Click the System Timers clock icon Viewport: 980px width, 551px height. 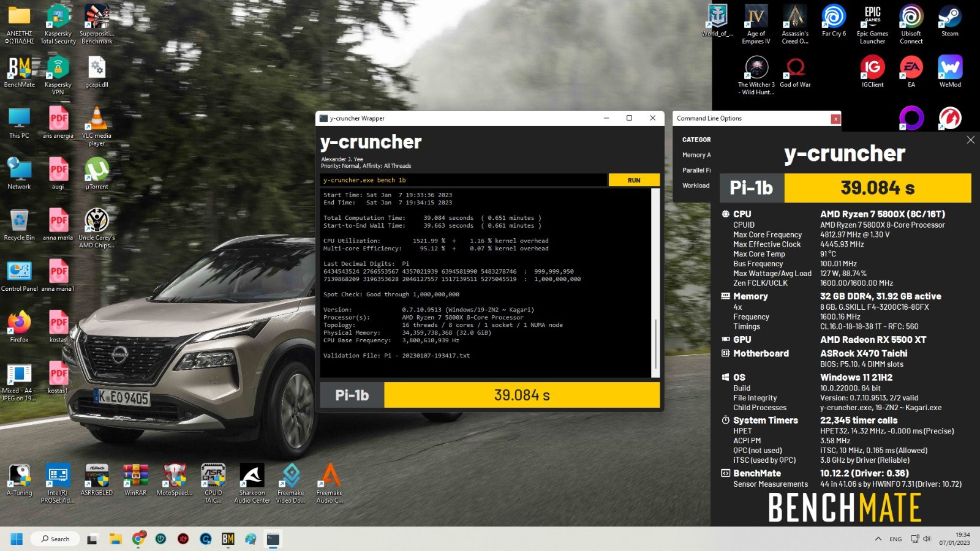click(726, 420)
